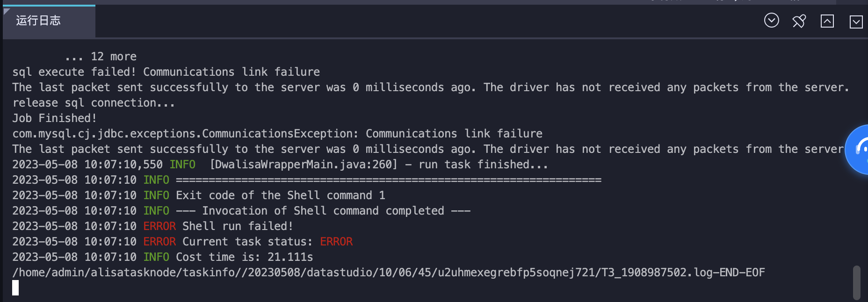868x302 pixels.
Task: Click the pin icon in the log toolbar
Action: pos(799,21)
